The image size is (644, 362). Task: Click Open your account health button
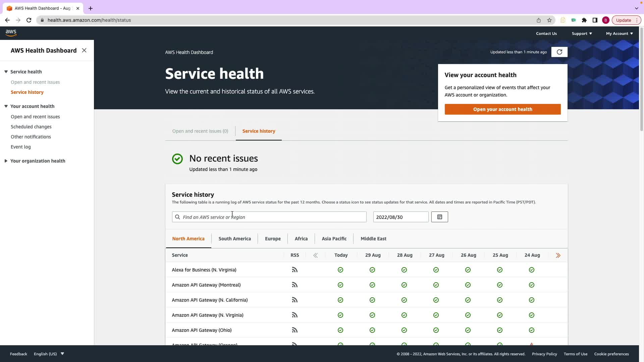pos(502,109)
